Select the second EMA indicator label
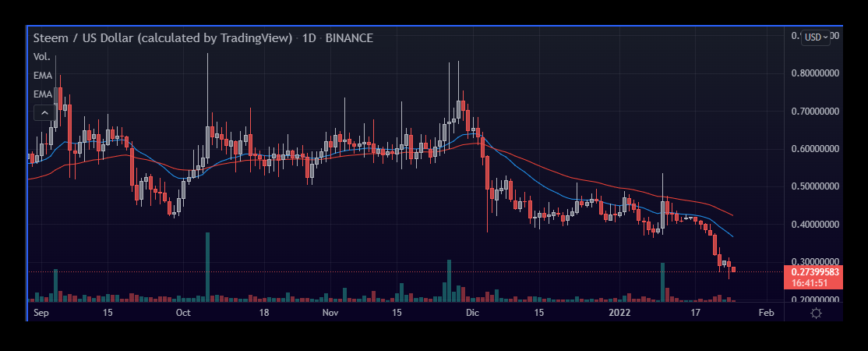The height and width of the screenshot is (351, 868). tap(43, 94)
